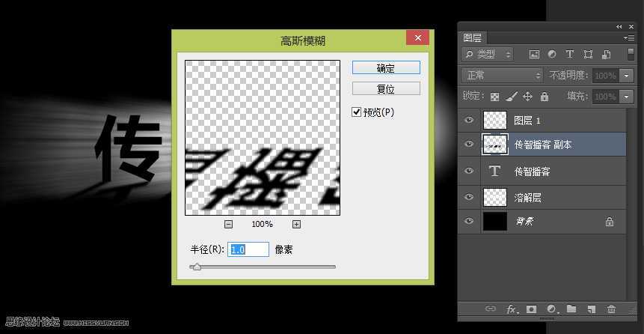Open the 类型 filter dropdown
Image resolution: width=644 pixels, height=334 pixels.
tap(487, 55)
